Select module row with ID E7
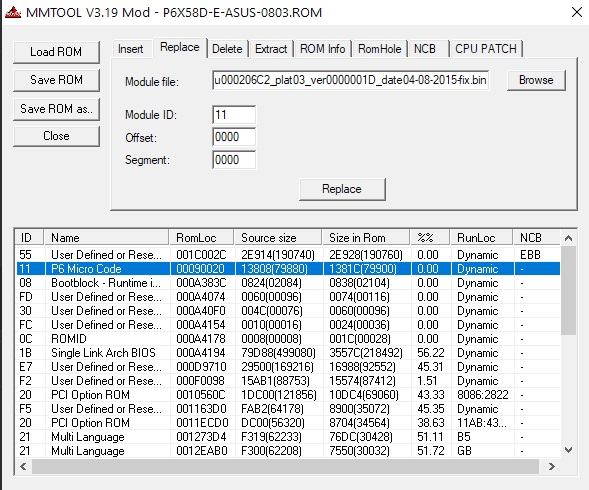 tap(288, 367)
